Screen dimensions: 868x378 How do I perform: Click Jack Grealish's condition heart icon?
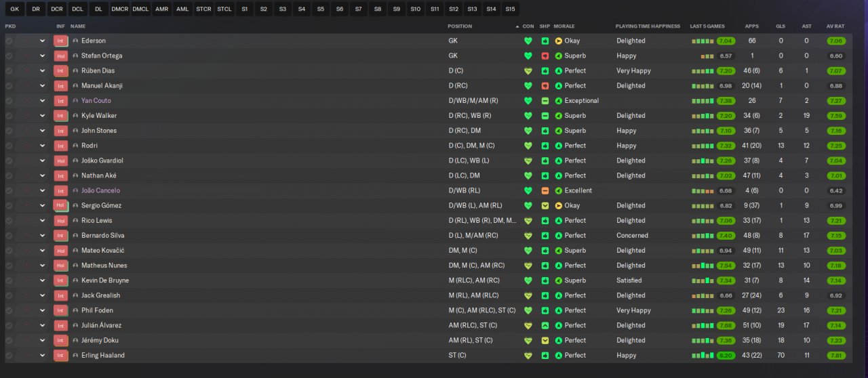tap(528, 295)
